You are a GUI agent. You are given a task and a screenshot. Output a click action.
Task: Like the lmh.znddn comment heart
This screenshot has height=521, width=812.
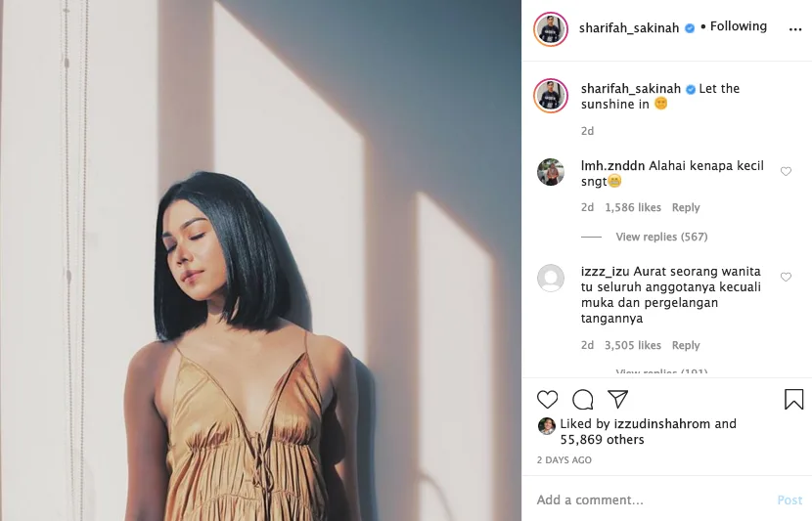(786, 171)
